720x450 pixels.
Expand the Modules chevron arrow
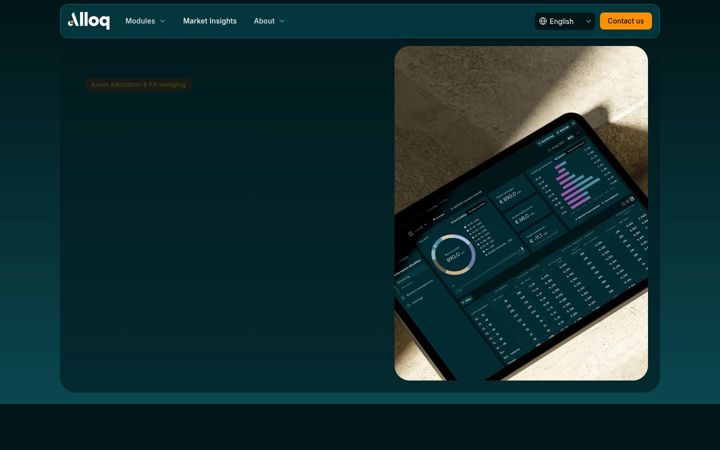pos(162,21)
